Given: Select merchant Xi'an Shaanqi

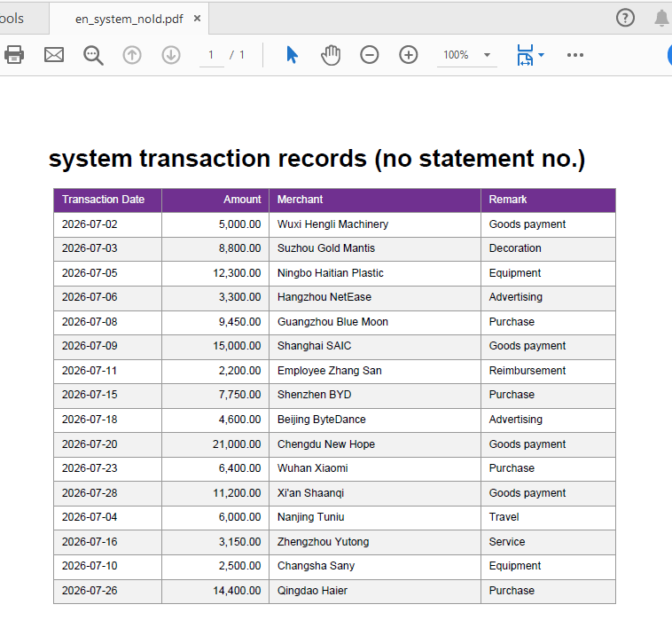Looking at the screenshot, I should (x=310, y=493).
